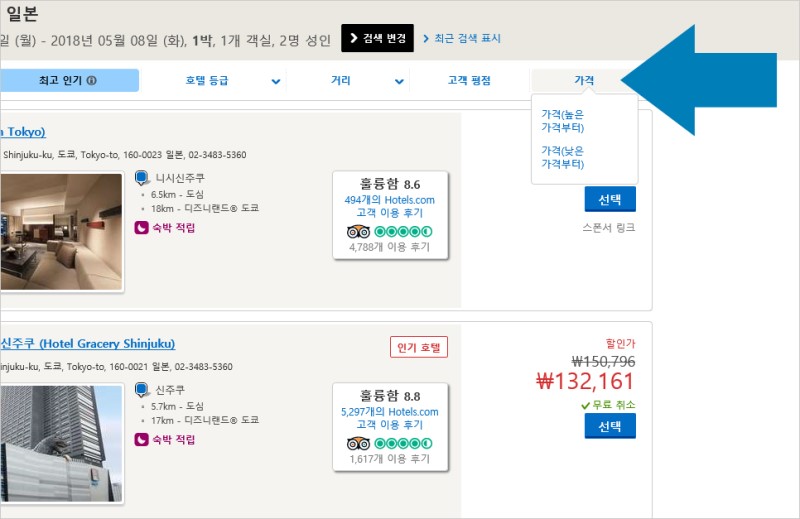
Task: Click 선택 button for the first hotel
Action: click(610, 199)
